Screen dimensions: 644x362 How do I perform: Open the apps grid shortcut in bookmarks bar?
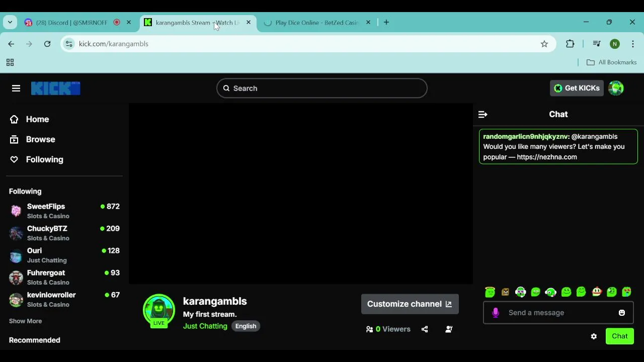tap(10, 62)
